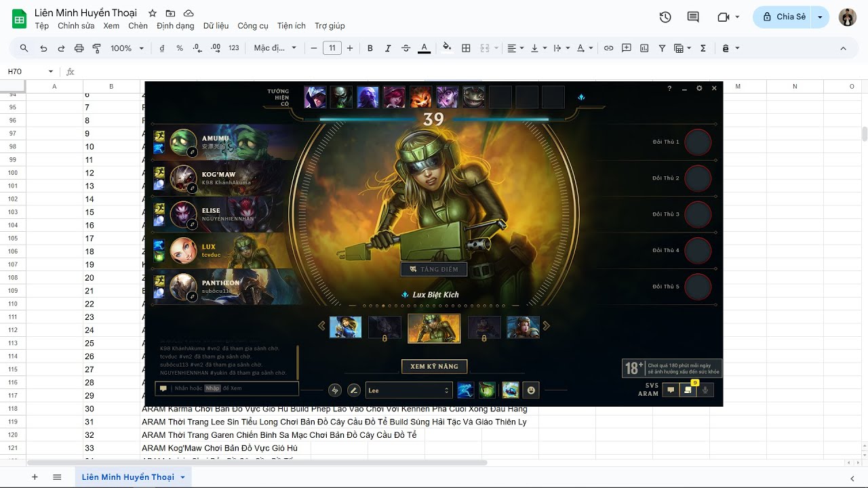Click the Tặng Điểm button

[434, 269]
